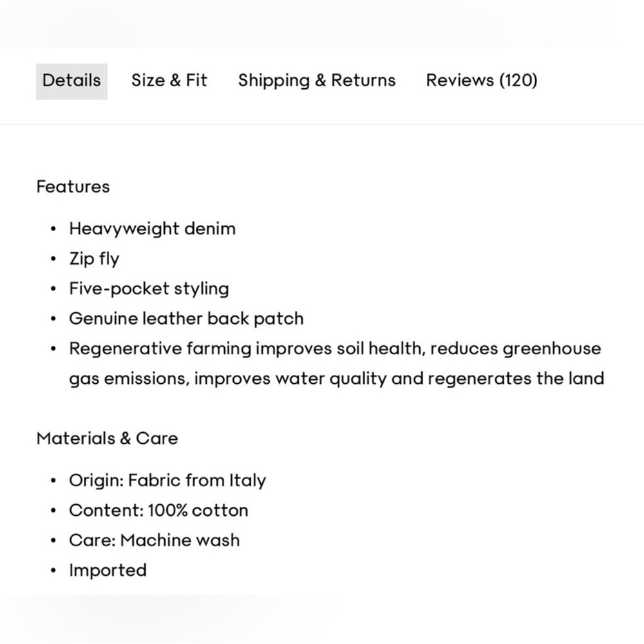
Task: Click the Genuine leather back patch item
Action: [187, 319]
